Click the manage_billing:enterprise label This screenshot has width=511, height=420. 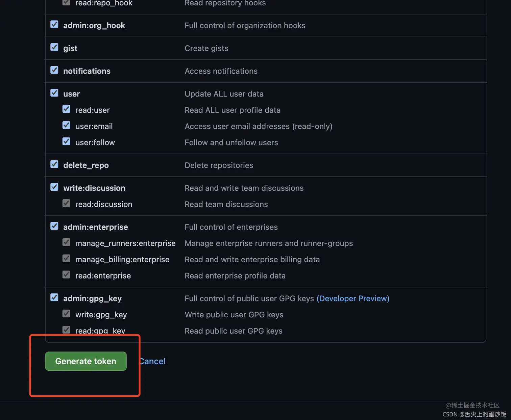(122, 260)
